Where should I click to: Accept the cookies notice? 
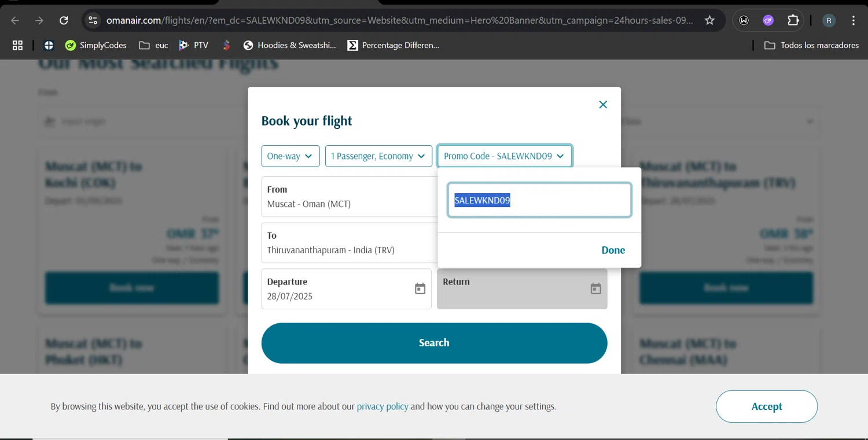(767, 406)
